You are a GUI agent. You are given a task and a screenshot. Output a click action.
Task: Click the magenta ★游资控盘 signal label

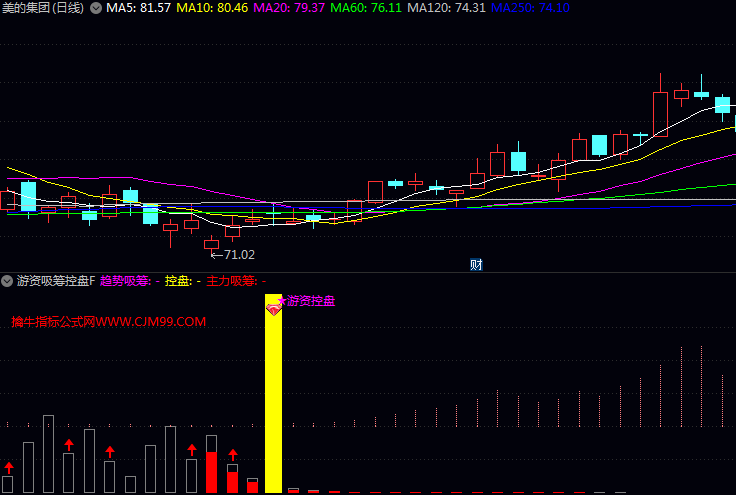(x=306, y=301)
